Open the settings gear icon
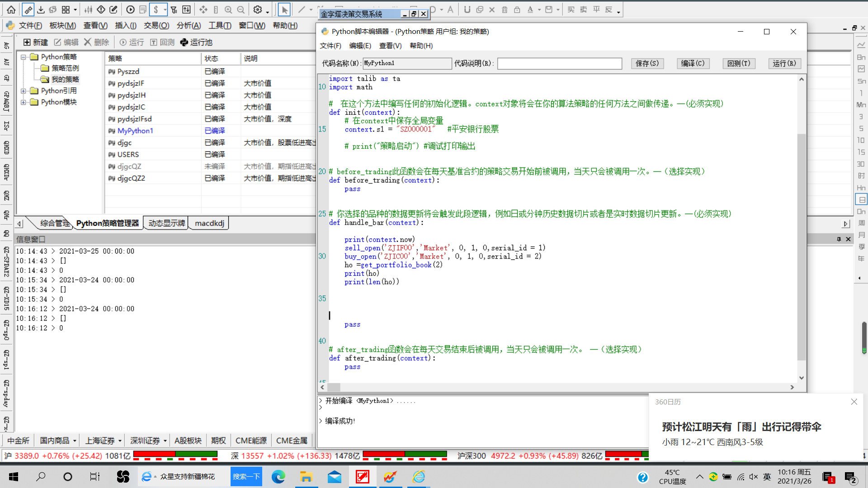This screenshot has width=868, height=488. pyautogui.click(x=258, y=9)
